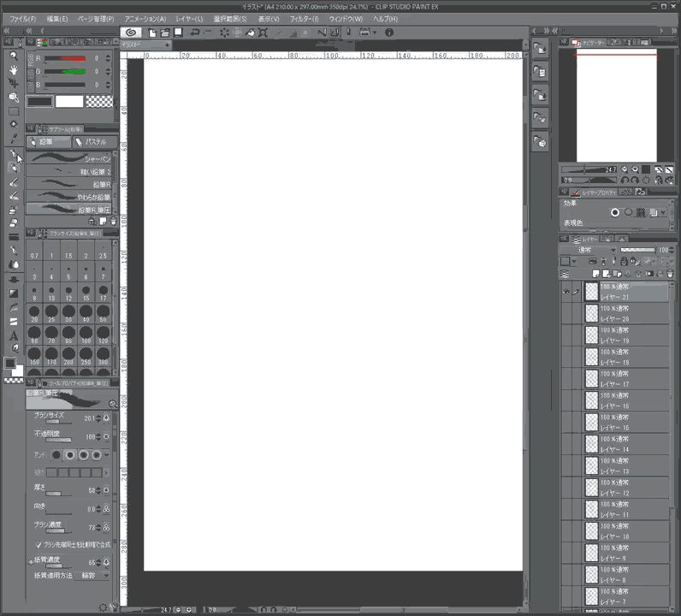The image size is (681, 616).
Task: Choose brush size 100 preset
Action: click(x=86, y=335)
